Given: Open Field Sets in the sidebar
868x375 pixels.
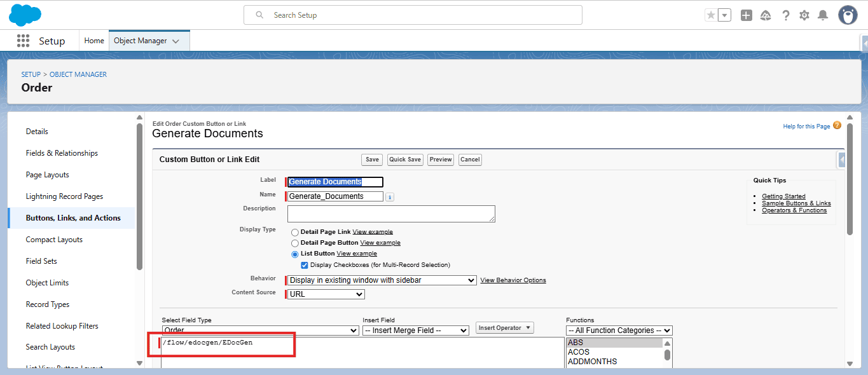Looking at the screenshot, I should pyautogui.click(x=41, y=261).
